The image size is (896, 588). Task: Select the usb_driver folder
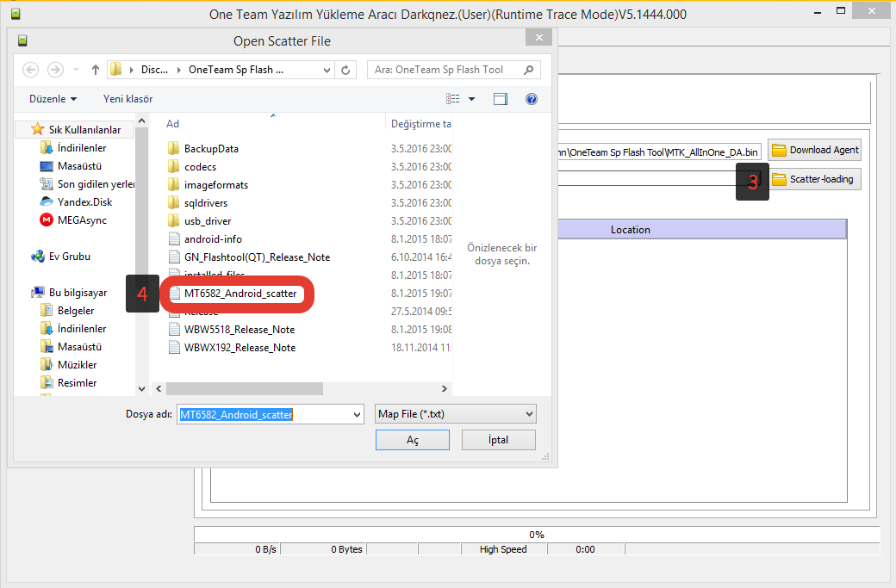pyautogui.click(x=207, y=221)
